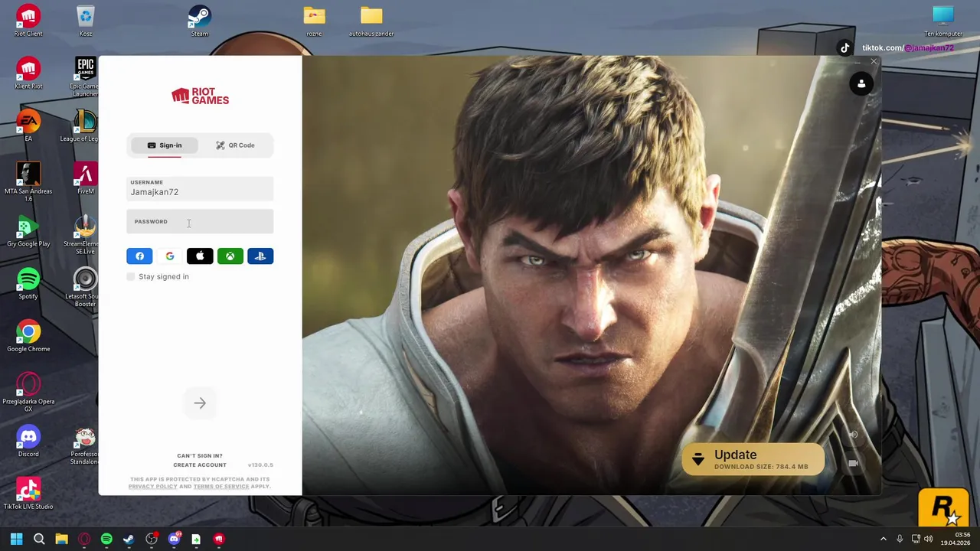
Task: Open Klient Riot desktop shortcut
Action: tap(28, 73)
